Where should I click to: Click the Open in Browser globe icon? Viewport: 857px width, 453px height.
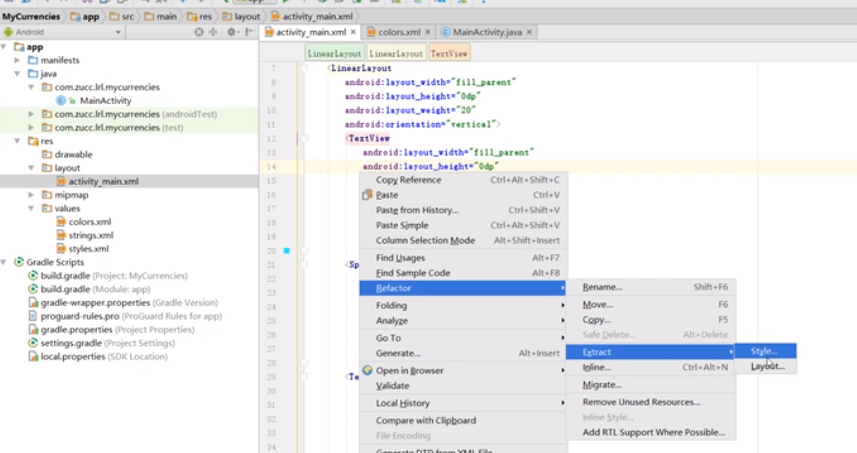click(367, 370)
